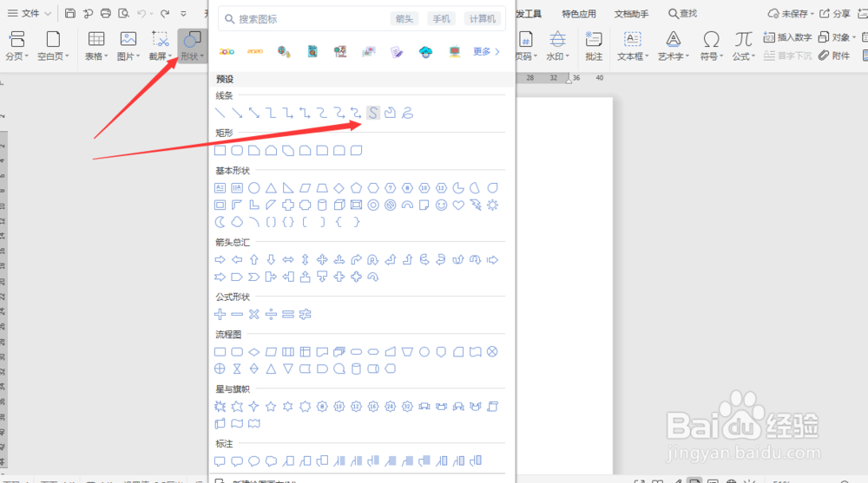Insert a rounded rectangle from the 矩形 section
The width and height of the screenshot is (868, 483).
237,151
